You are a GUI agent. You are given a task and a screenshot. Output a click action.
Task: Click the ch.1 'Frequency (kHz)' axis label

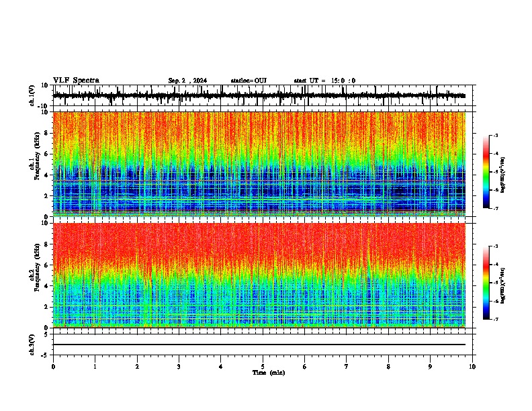coord(37,156)
